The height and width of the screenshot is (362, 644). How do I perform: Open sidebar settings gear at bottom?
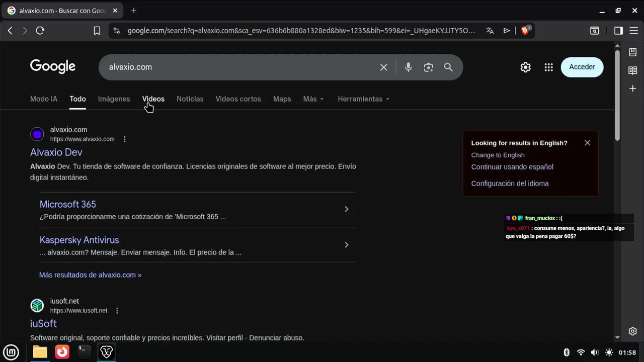tap(633, 331)
